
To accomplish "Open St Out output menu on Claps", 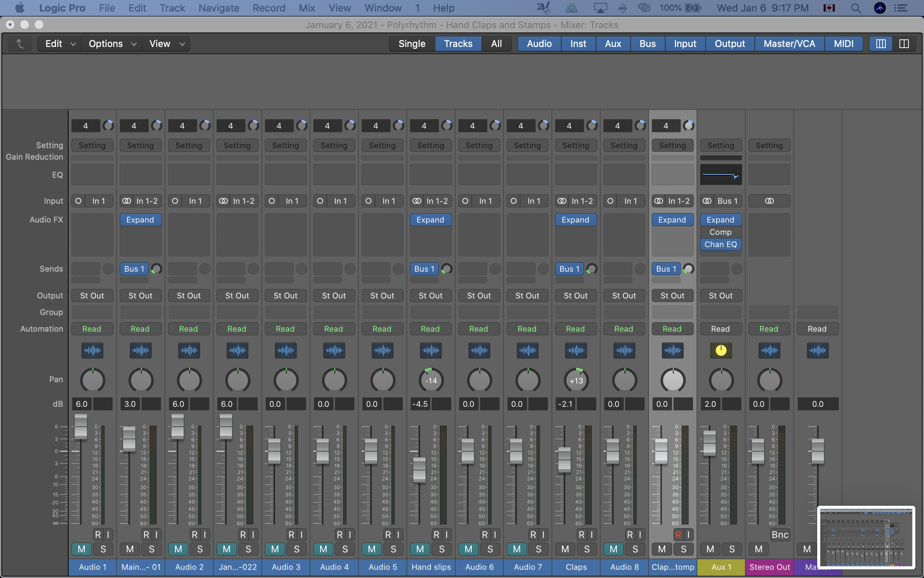I will 576,296.
